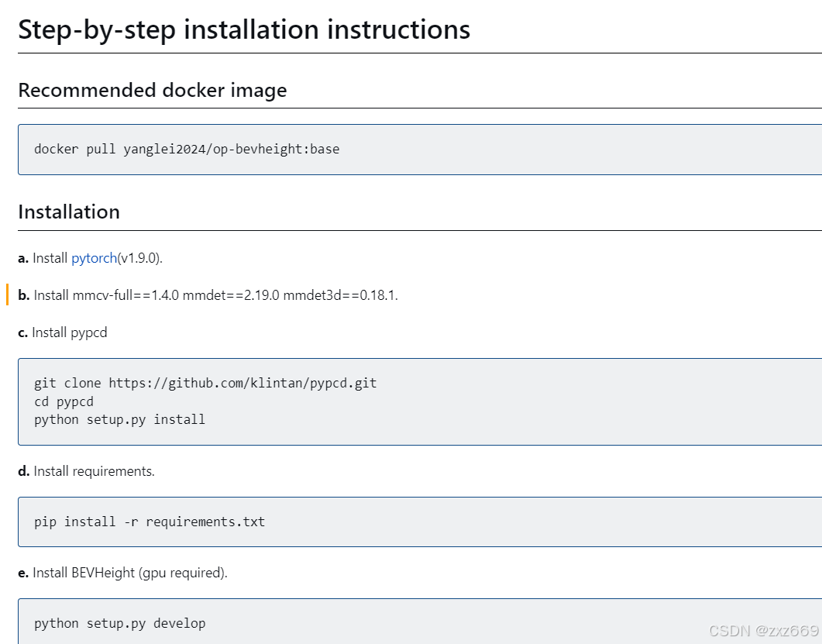Screen dimensions: 822x644
Task: Click the pypcd GitHub URL in code
Action: [x=242, y=383]
